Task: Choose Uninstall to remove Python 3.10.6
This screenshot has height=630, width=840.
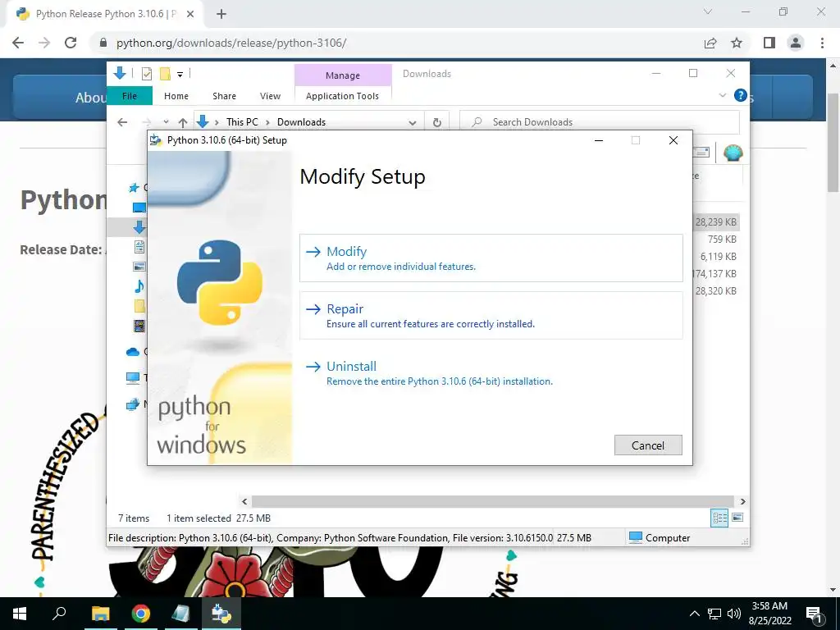Action: point(491,373)
